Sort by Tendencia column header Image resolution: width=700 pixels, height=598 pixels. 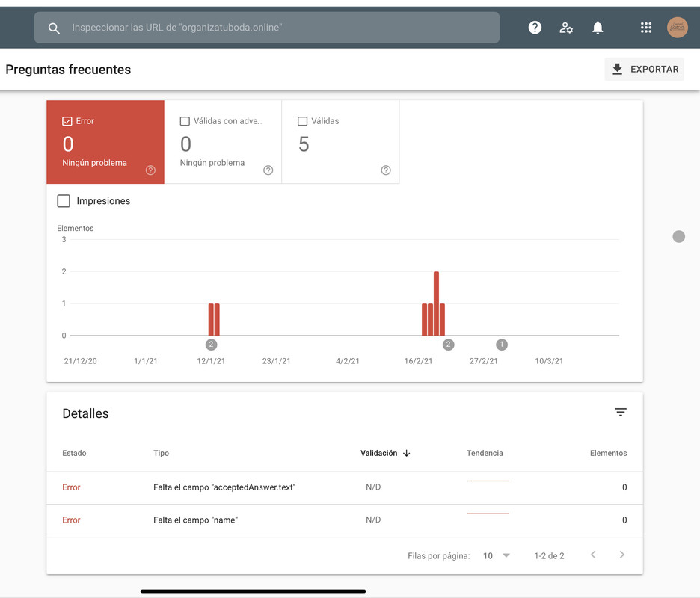point(485,453)
